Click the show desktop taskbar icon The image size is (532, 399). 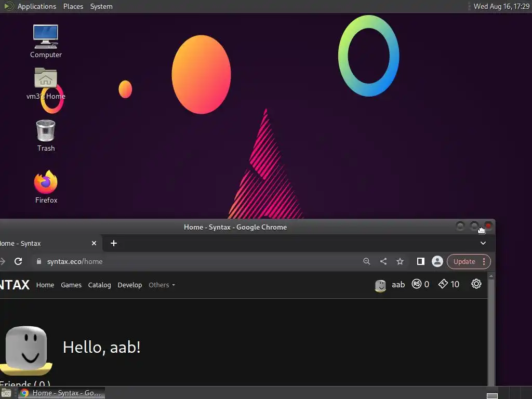coord(6,393)
